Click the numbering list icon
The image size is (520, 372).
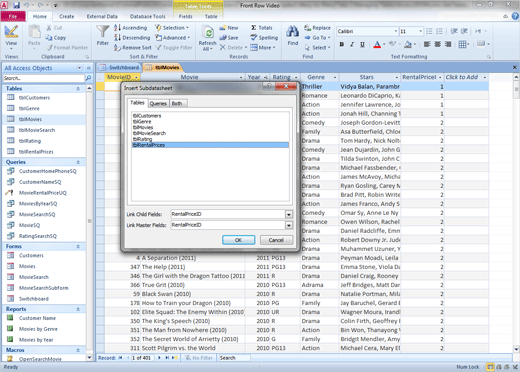(x=439, y=31)
